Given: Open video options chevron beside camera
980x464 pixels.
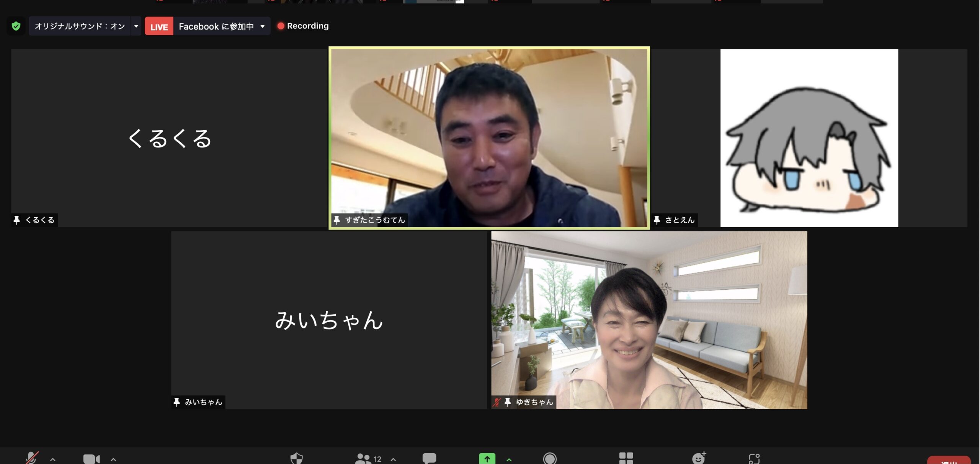Looking at the screenshot, I should [113, 459].
